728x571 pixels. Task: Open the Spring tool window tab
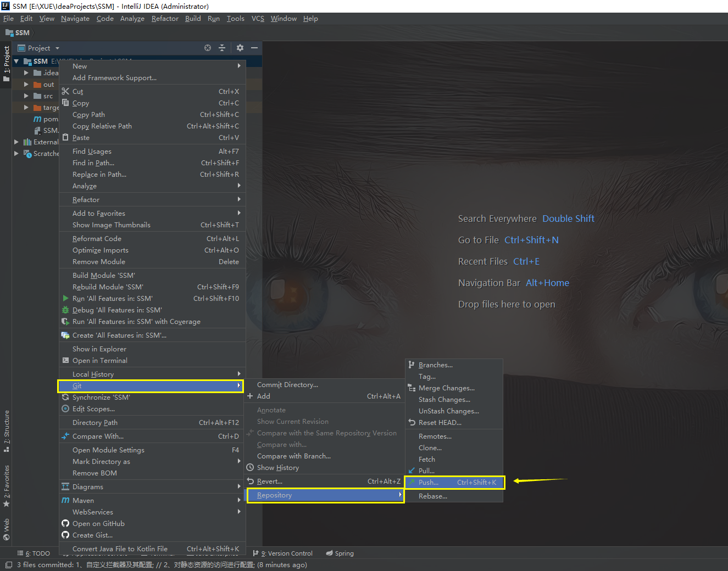tap(340, 553)
